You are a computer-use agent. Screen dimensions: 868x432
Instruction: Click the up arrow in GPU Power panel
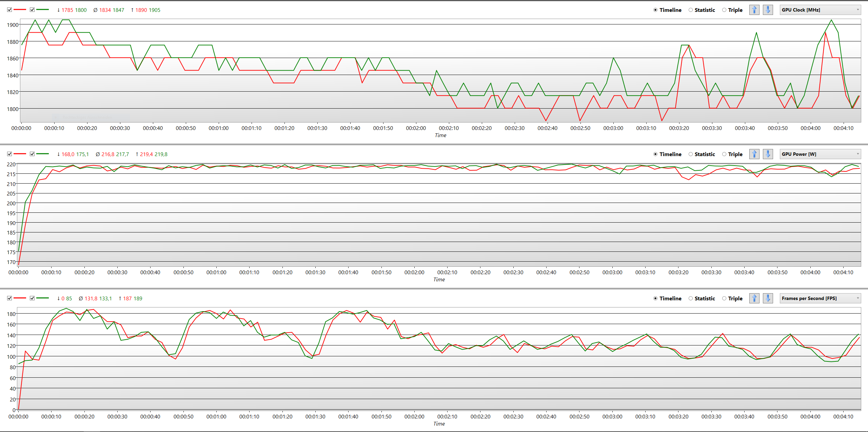coord(754,154)
